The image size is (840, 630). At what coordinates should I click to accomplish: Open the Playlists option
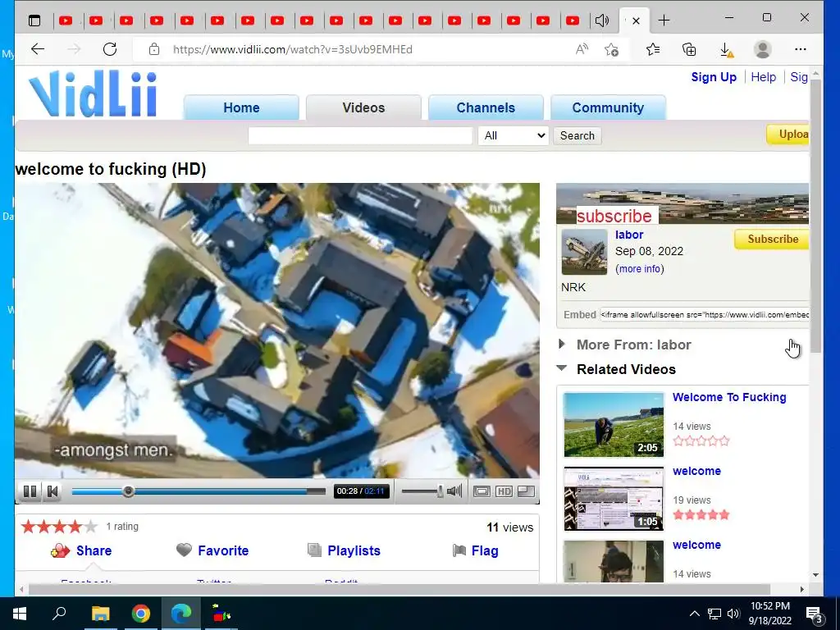(x=354, y=550)
